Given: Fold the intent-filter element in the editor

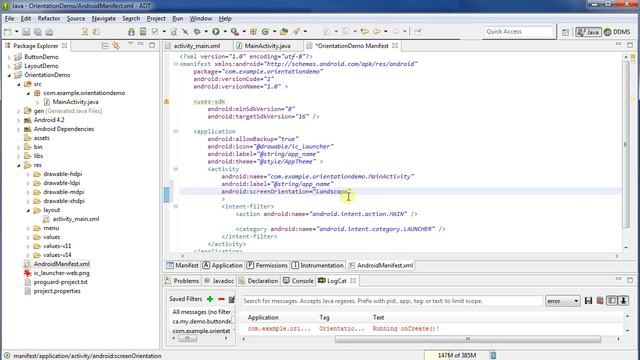Looking at the screenshot, I should coord(176,207).
